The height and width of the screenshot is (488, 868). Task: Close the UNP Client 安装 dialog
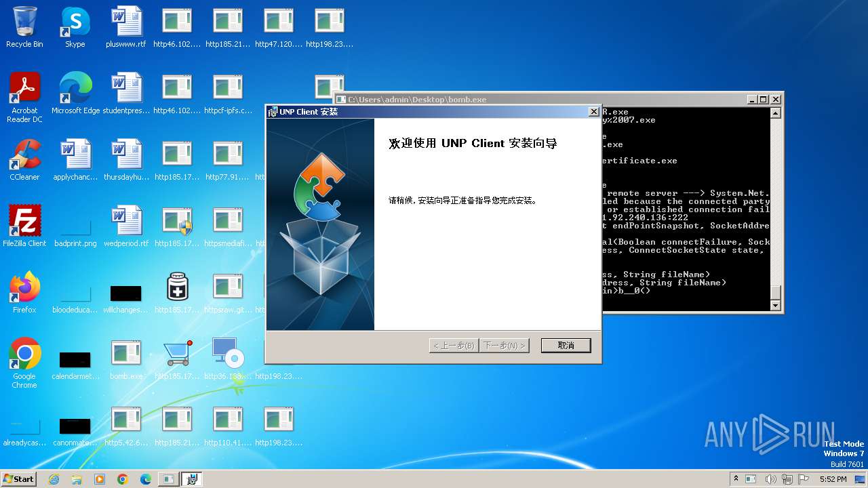[594, 112]
